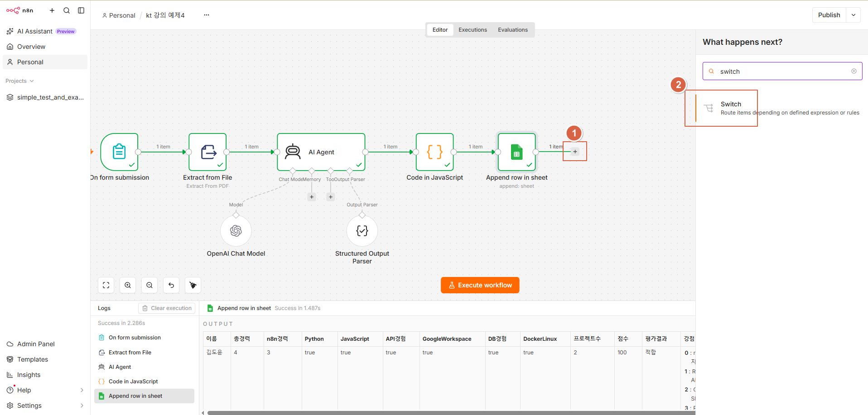
Task: Expand the Help submenu
Action: 82,390
